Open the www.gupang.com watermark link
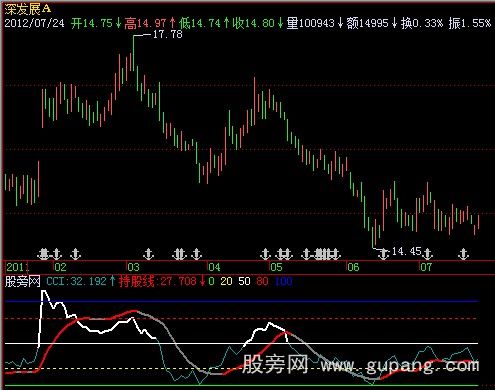Viewport: 495px width, 390px height. tap(400, 366)
